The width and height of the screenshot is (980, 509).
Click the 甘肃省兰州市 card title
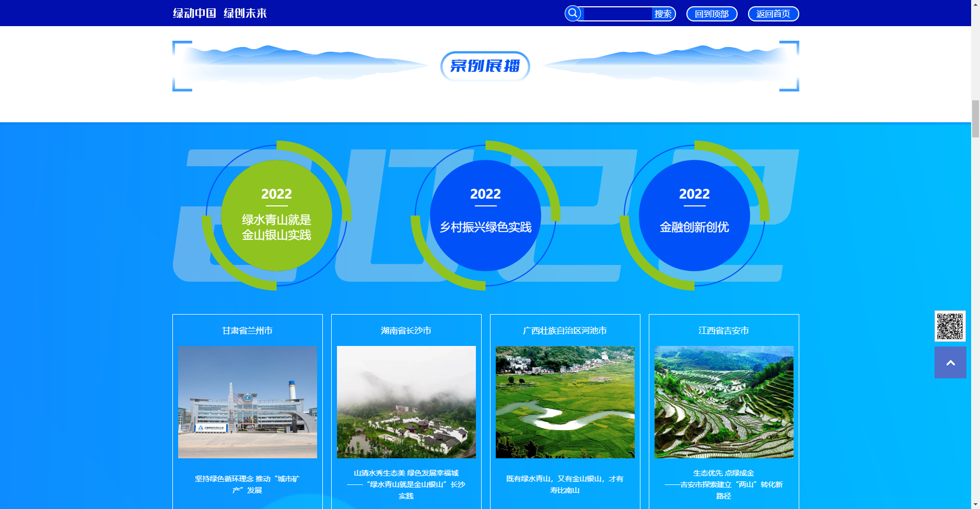248,331
